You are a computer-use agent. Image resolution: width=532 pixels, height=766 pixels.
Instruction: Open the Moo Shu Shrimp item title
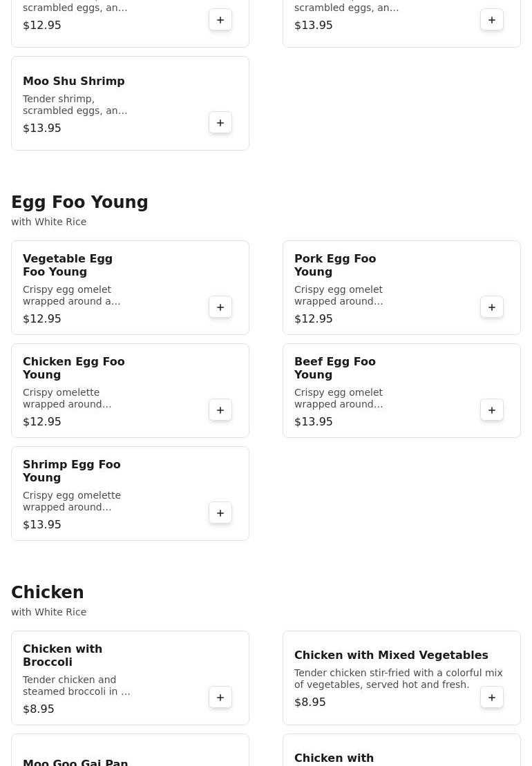pos(74,82)
